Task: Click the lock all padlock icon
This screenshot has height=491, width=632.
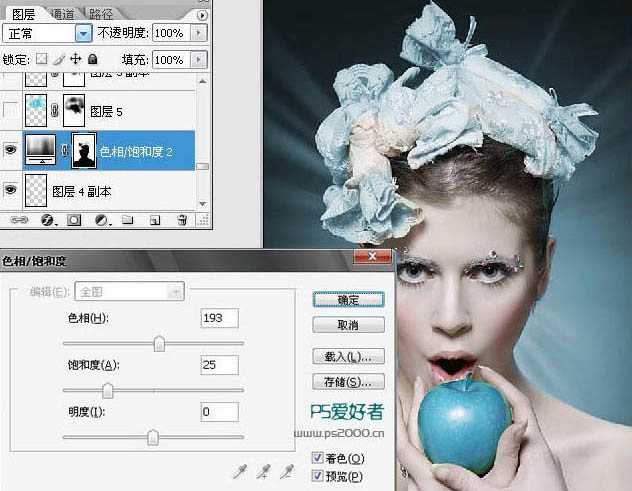Action: point(93,60)
